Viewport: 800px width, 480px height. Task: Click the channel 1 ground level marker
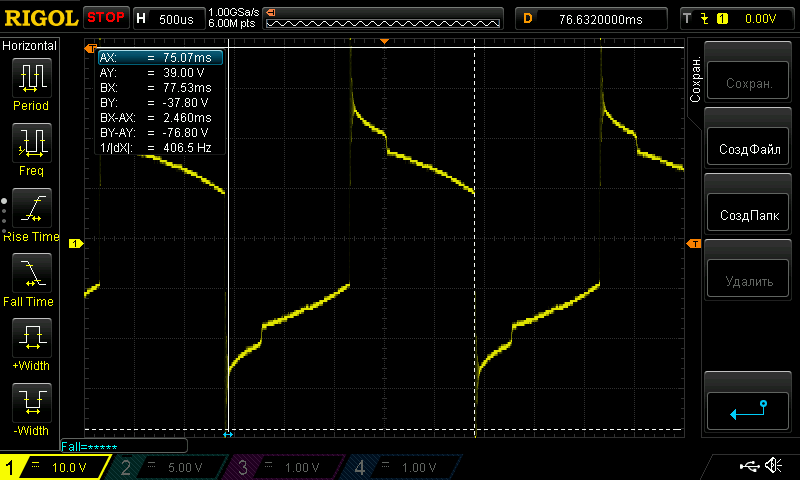click(76, 244)
